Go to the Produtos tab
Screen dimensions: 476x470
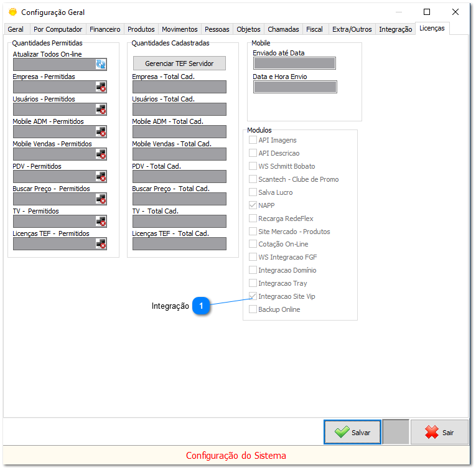click(x=141, y=29)
